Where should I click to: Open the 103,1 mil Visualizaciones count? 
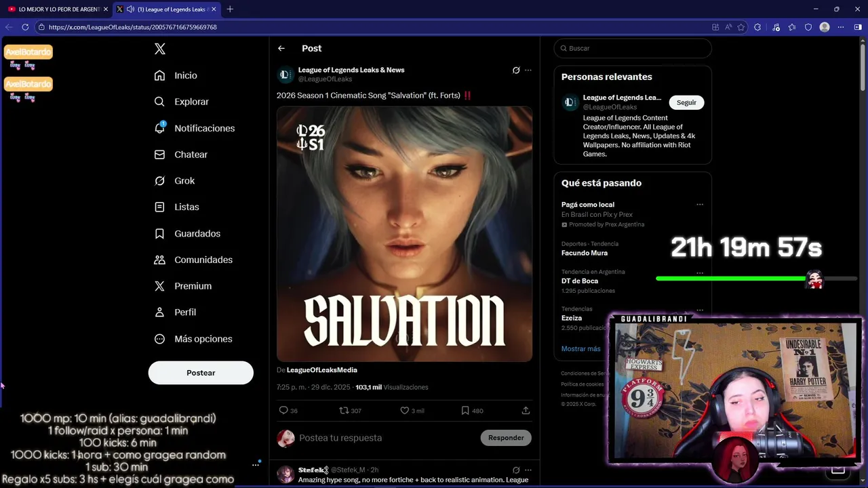(392, 387)
